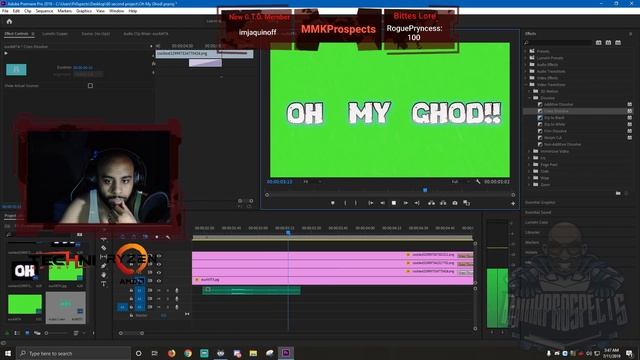Toggle lock on the first audio track
The width and height of the screenshot is (640, 360).
131,290
